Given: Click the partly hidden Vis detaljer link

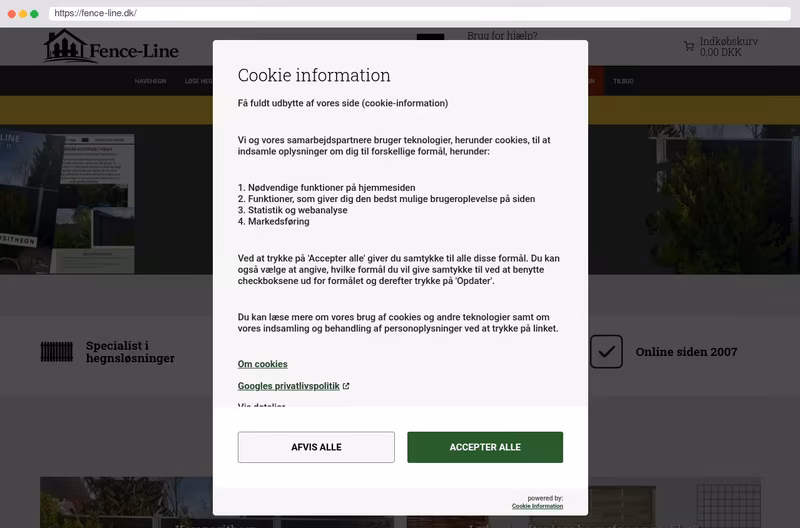Looking at the screenshot, I should (261, 405).
